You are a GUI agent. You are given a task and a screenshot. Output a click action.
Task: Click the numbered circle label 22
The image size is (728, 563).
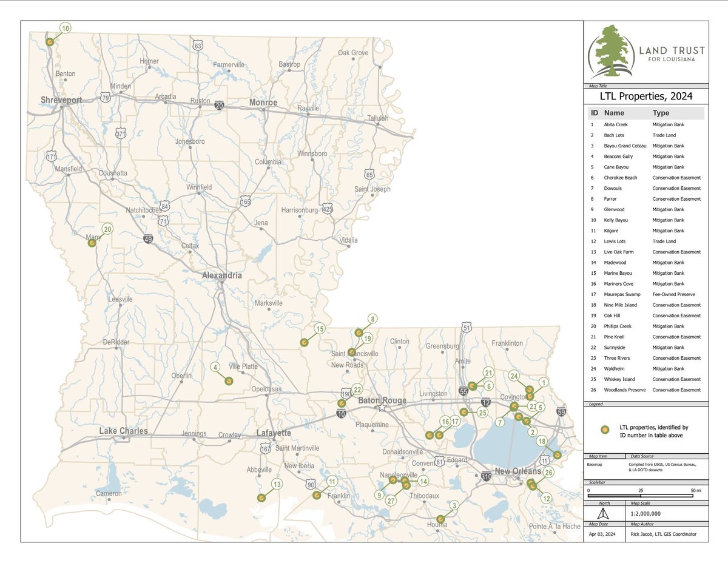click(x=357, y=389)
